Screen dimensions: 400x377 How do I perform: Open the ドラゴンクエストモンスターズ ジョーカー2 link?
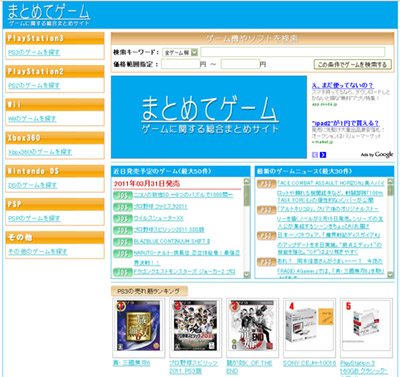(185, 272)
